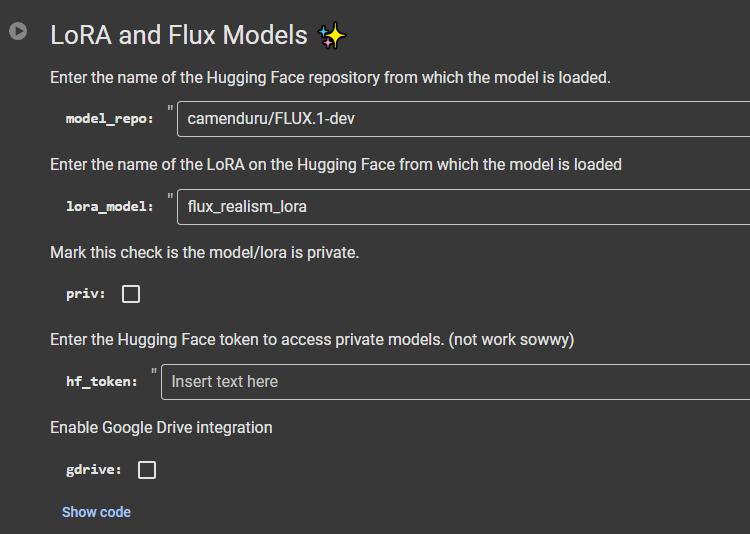Toggle the gdrive checkbox
The height and width of the screenshot is (534, 750).
pos(147,470)
